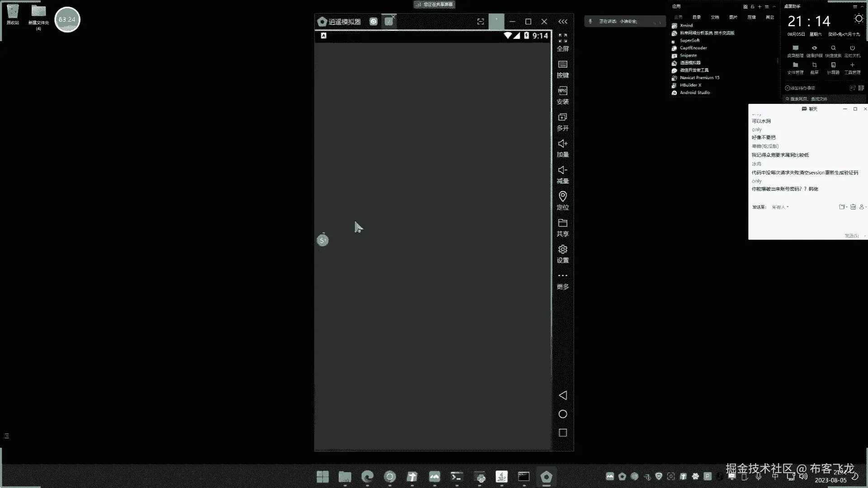Open the 按键 keyboard mapping tool

pos(562,65)
